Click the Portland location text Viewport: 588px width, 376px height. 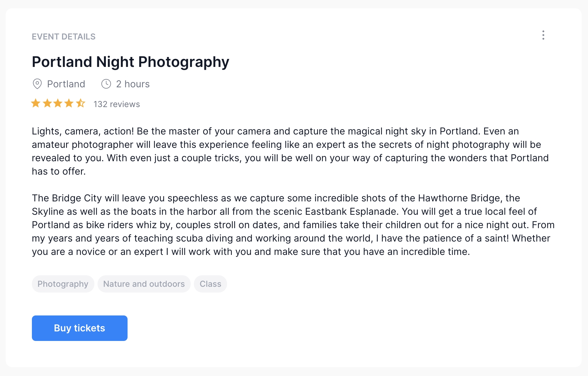pos(66,84)
